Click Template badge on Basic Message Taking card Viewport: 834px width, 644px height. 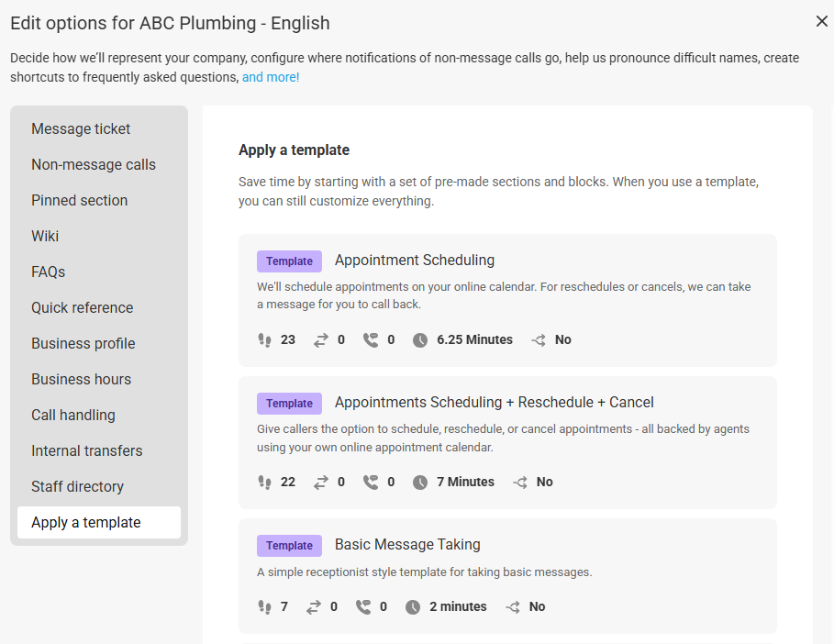pyautogui.click(x=289, y=546)
